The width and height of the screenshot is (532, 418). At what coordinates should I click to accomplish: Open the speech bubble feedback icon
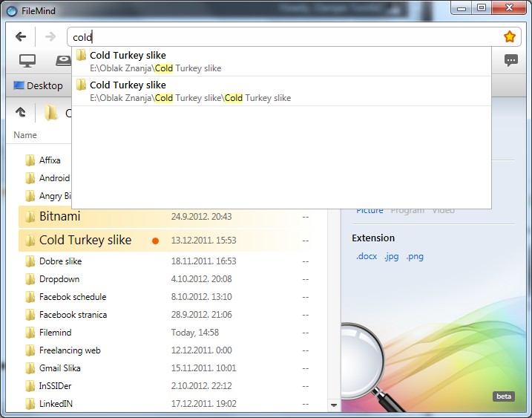point(510,61)
